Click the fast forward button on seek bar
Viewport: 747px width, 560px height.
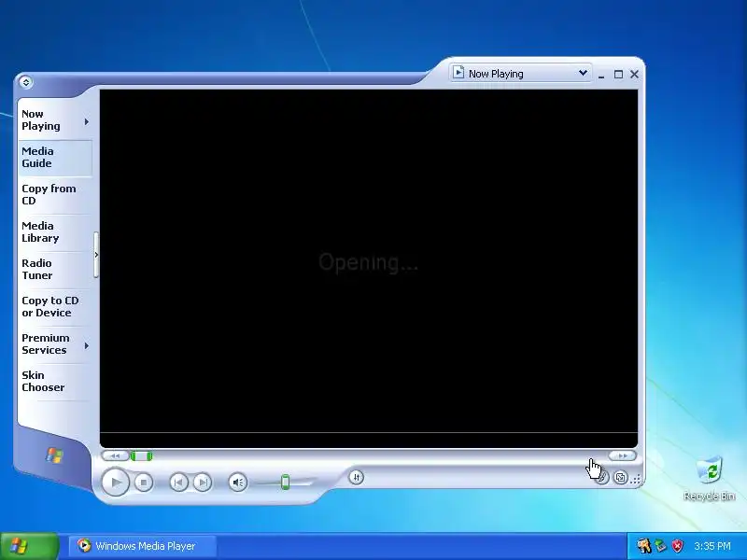click(622, 455)
